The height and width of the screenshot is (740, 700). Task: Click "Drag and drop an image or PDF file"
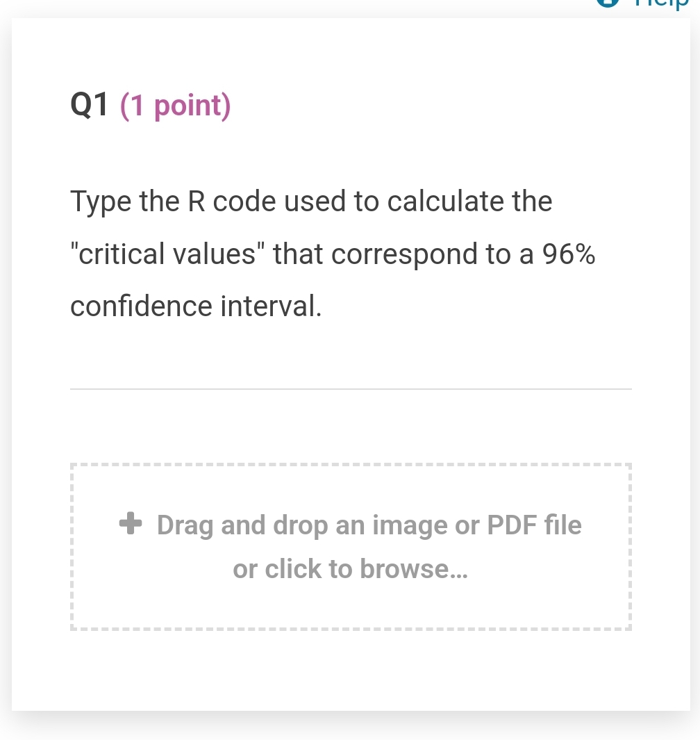[369, 525]
